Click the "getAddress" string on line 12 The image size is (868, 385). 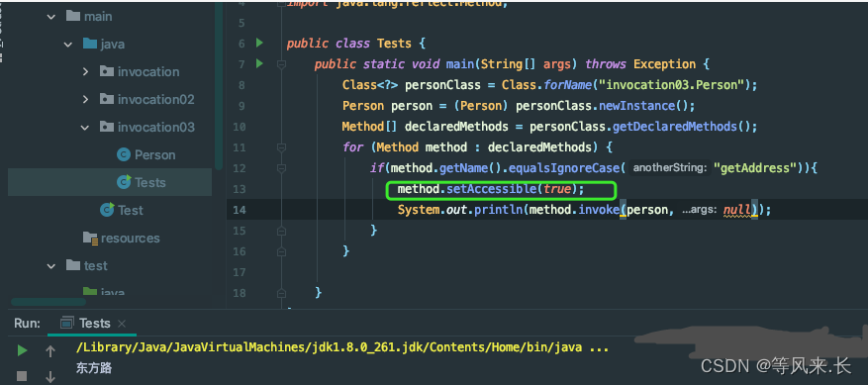755,168
